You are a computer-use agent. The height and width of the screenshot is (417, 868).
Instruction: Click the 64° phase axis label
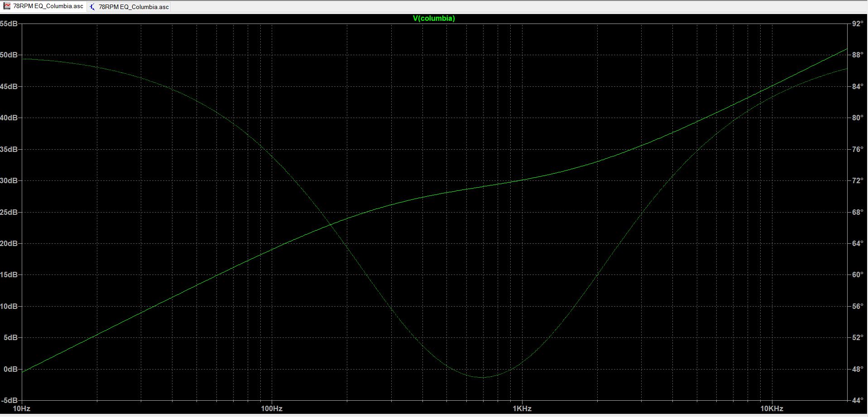pyautogui.click(x=858, y=243)
